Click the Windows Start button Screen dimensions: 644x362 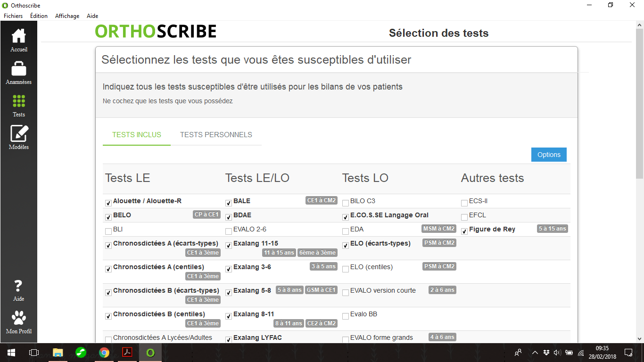11,352
